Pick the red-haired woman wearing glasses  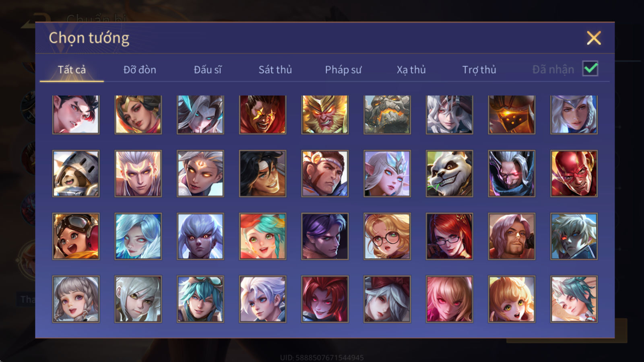[449, 236]
